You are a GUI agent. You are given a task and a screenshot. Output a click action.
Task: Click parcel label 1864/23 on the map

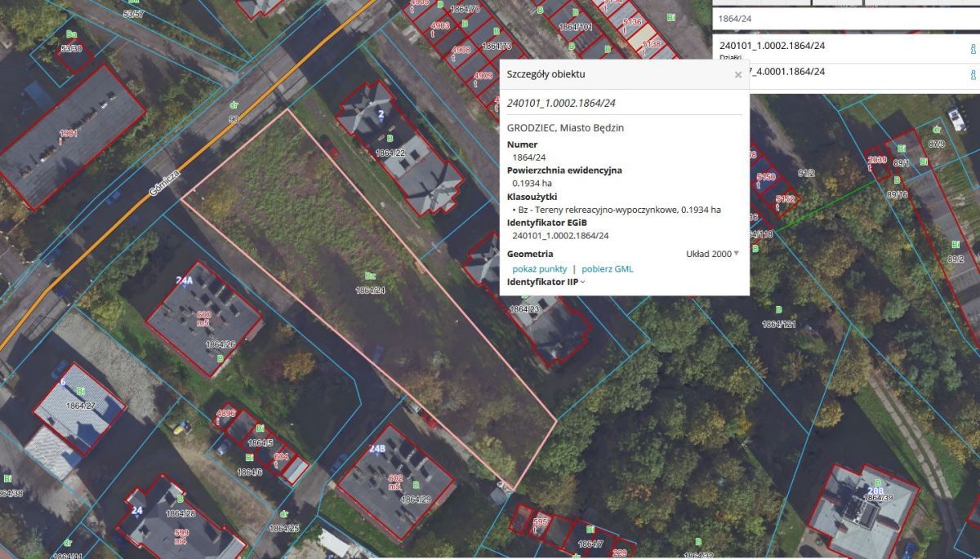click(x=523, y=309)
